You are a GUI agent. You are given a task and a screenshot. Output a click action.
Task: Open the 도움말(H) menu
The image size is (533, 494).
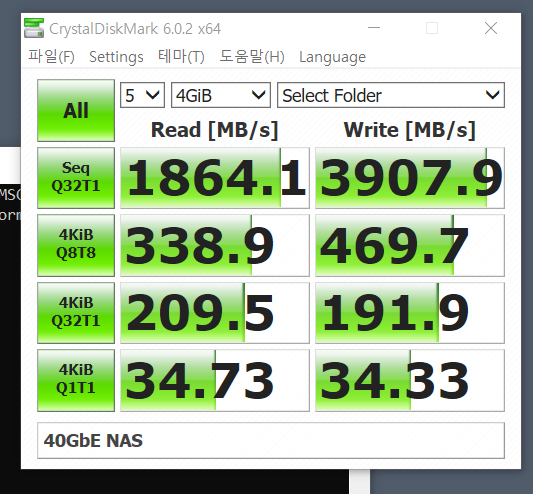(252, 56)
